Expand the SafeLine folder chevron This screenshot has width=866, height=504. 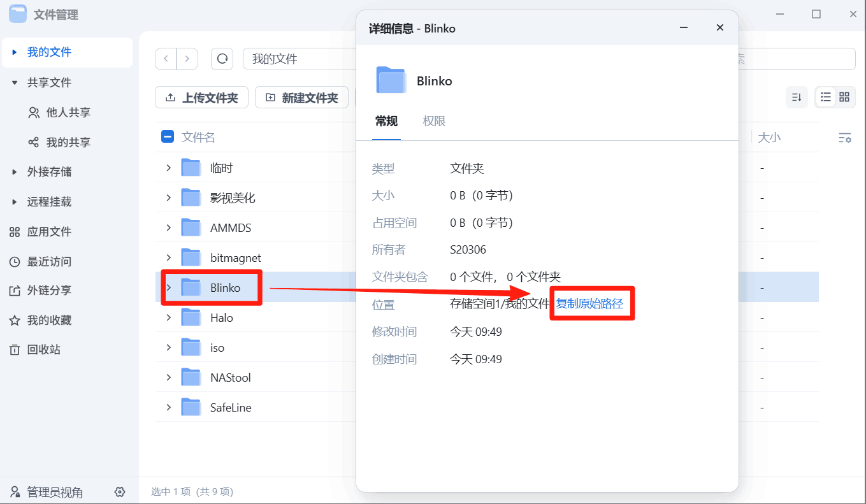point(169,407)
